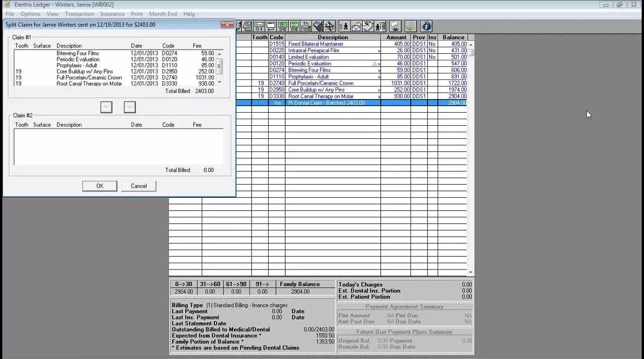Click the Balance column header in the ledger
The image size is (644, 359).
[453, 38]
